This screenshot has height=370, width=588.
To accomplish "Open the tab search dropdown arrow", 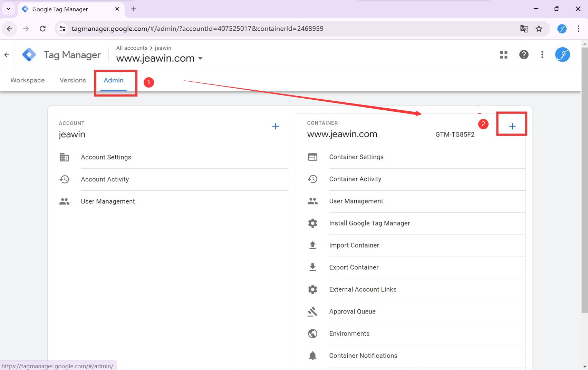I will [8, 9].
